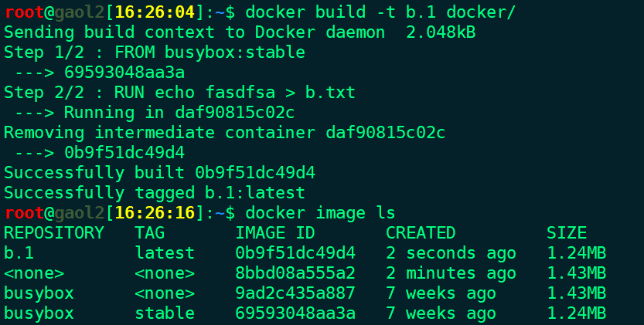Click the 'stable' tag in last busybox row
The height and width of the screenshot is (325, 644).
coord(165,313)
